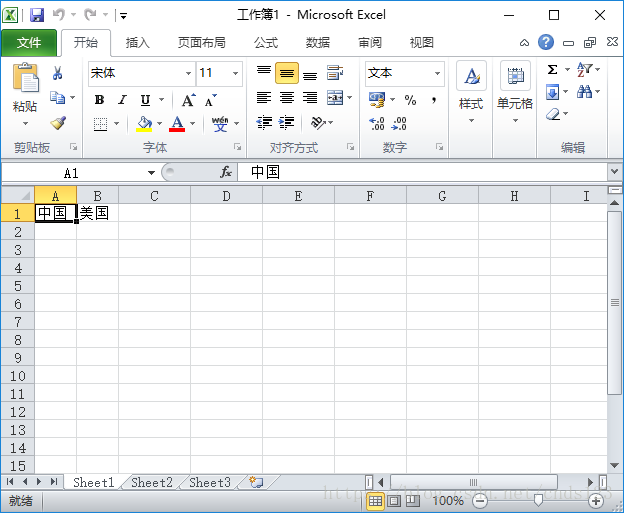The height and width of the screenshot is (513, 624).
Task: Click the cell borders icon
Action: pyautogui.click(x=100, y=124)
